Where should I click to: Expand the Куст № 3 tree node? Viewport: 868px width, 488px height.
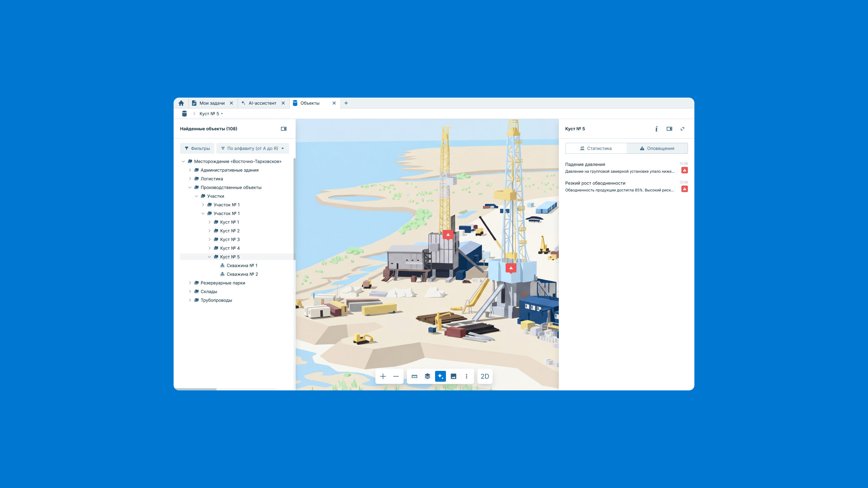pos(210,239)
